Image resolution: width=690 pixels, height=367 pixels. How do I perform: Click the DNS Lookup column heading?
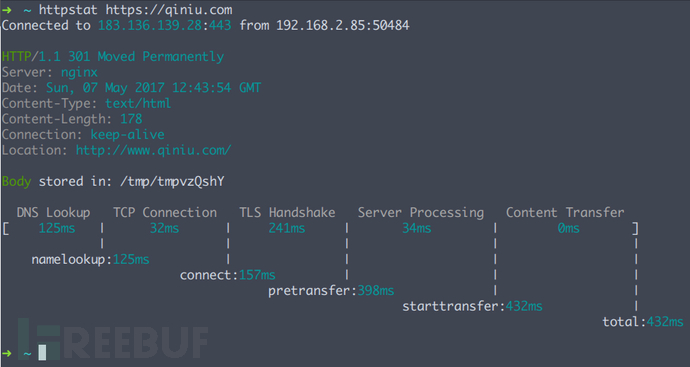click(x=53, y=213)
